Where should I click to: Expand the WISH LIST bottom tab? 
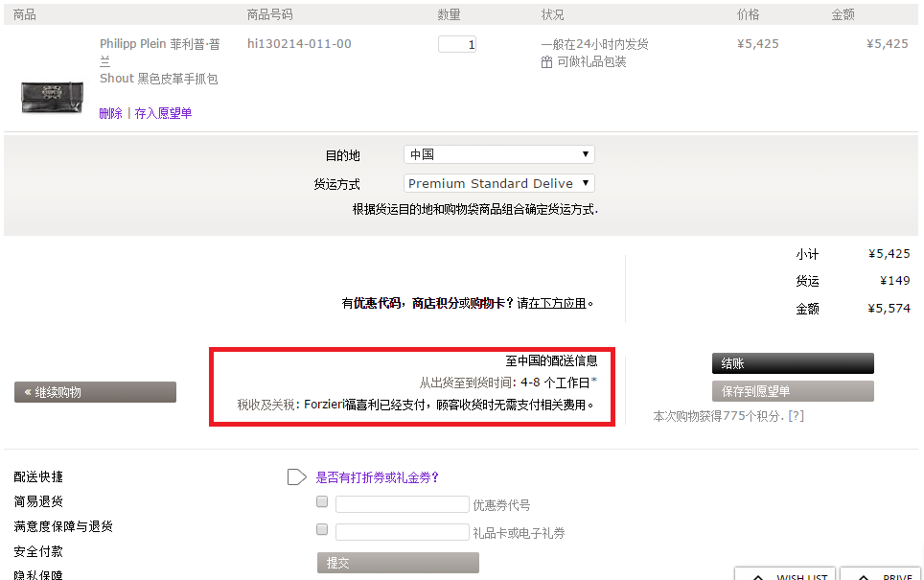pyautogui.click(x=785, y=574)
